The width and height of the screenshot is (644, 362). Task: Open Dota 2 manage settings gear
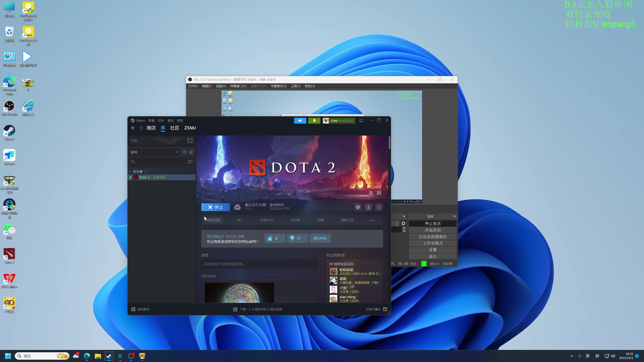(358, 207)
